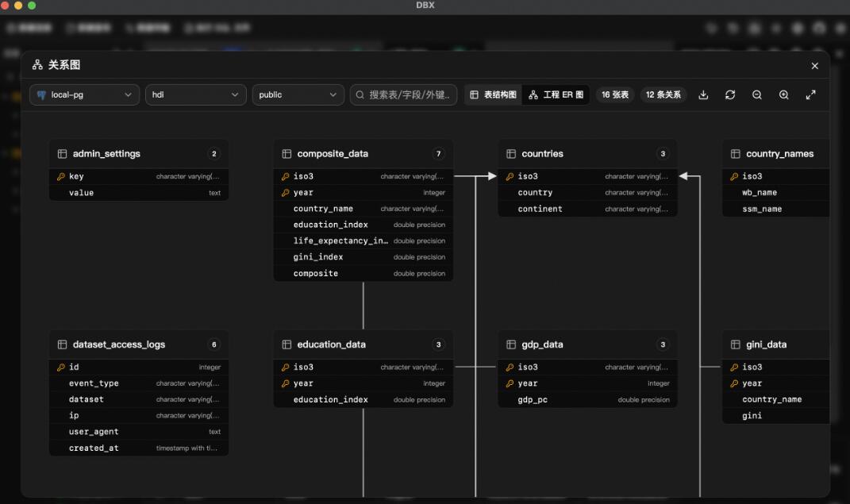Zoom out the diagram

coord(757,94)
